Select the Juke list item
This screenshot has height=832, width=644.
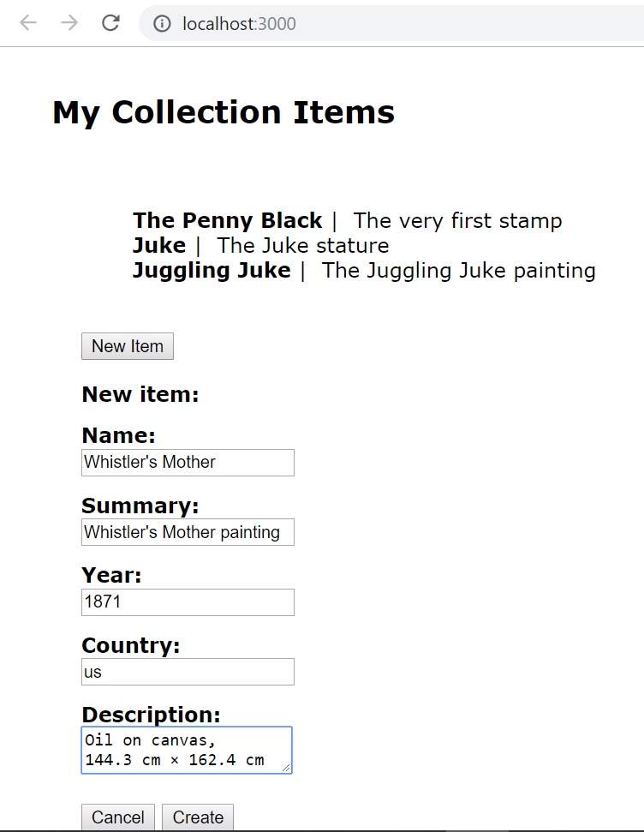coord(158,246)
